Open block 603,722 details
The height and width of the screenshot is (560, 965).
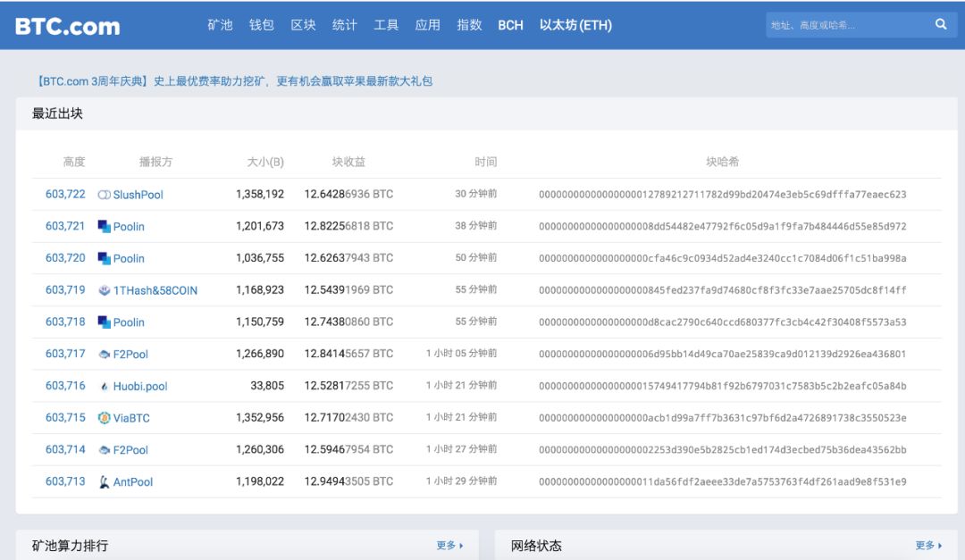pyautogui.click(x=63, y=194)
